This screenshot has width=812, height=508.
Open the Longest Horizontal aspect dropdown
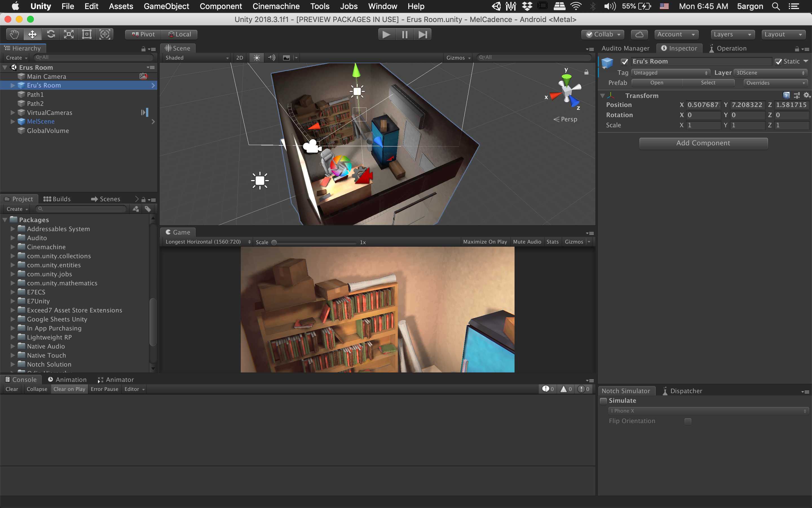pos(208,242)
